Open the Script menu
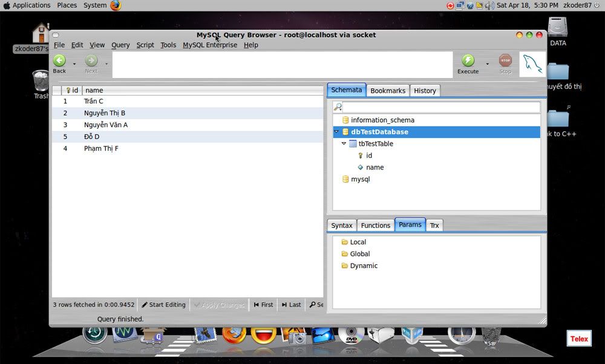The width and height of the screenshot is (605, 364). [145, 45]
